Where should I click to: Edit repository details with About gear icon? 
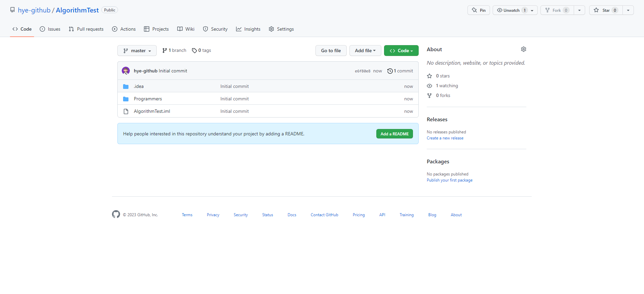(524, 49)
